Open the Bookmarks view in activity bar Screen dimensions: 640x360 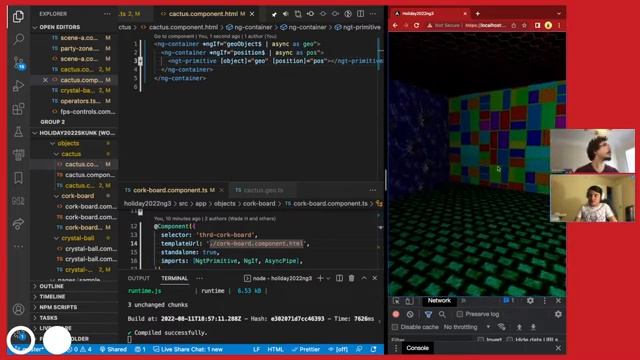click(x=18, y=178)
